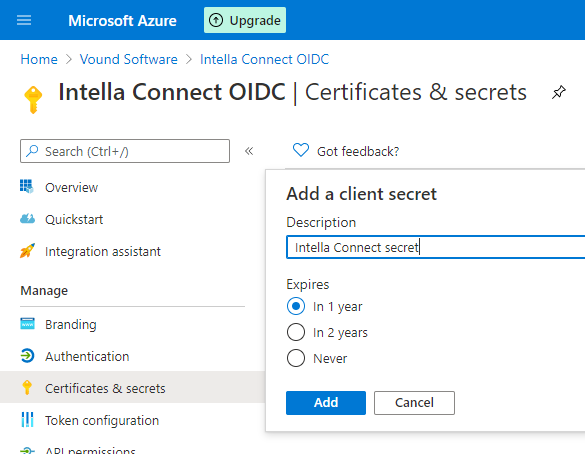Select the In 2 years expiry option

tap(296, 332)
